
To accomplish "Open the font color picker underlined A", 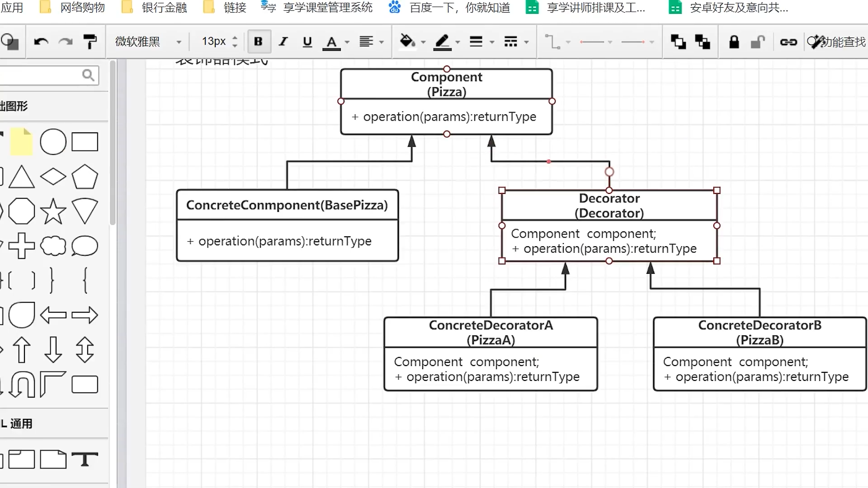I will [x=331, y=42].
